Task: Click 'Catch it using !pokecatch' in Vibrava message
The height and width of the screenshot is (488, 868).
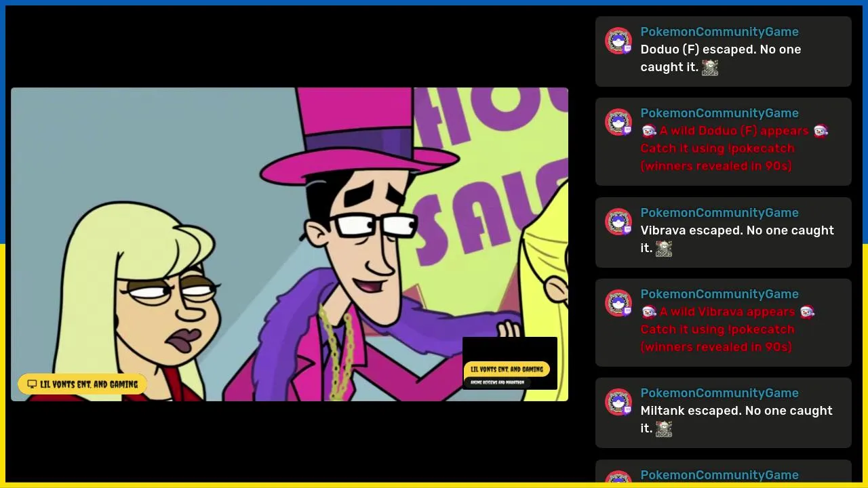Action: pyautogui.click(x=717, y=329)
